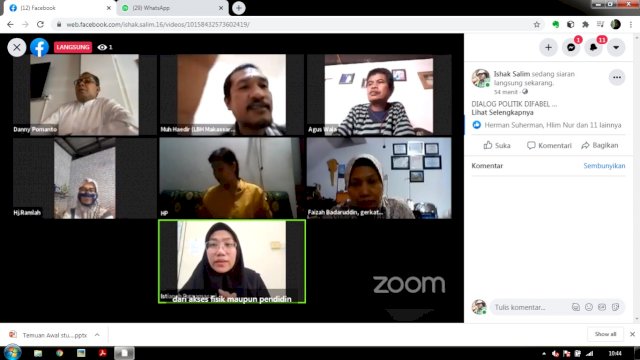This screenshot has height=360, width=640.
Task: Like the video with Suka
Action: click(497, 145)
